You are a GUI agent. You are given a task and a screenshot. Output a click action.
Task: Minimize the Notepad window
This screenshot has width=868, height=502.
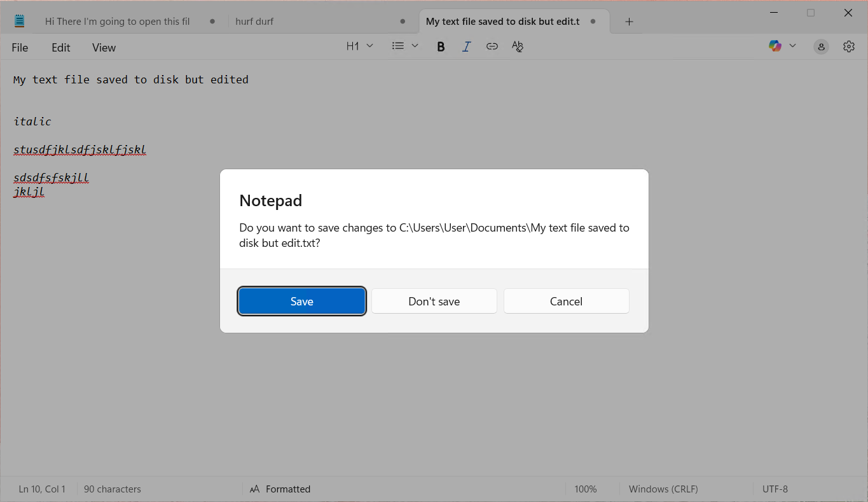coord(774,13)
